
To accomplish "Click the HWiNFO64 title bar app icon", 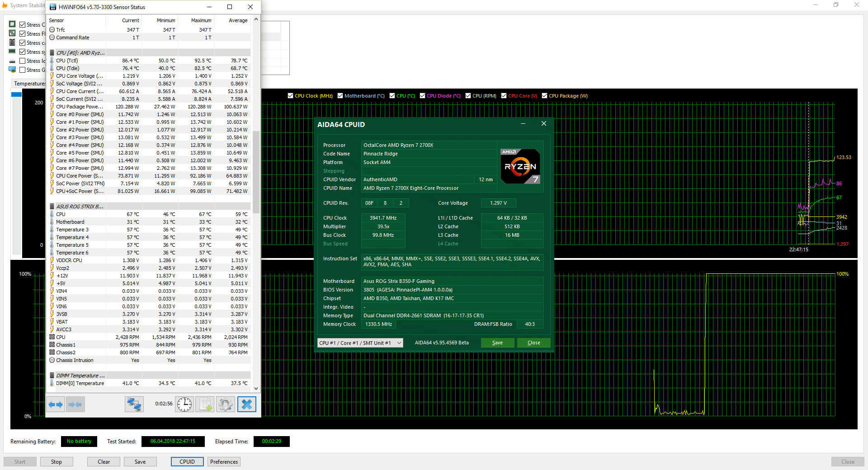I will [53, 7].
